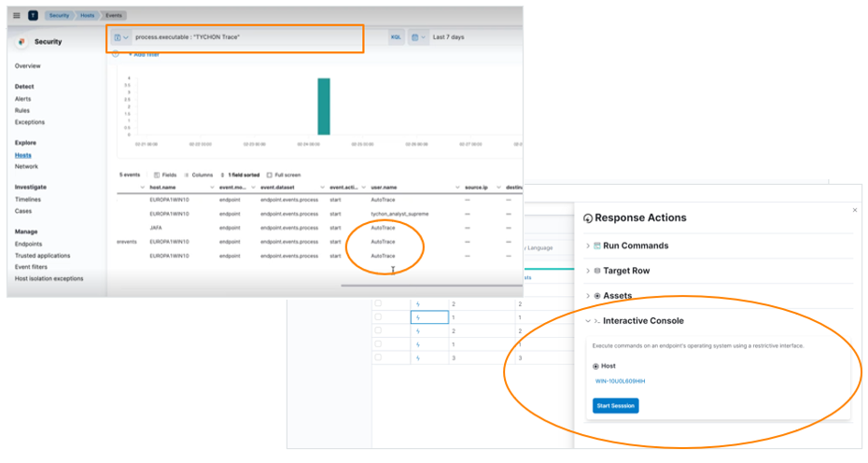Image resolution: width=868 pixels, height=463 pixels.
Task: Open the calendar date quick menu
Action: [x=418, y=37]
